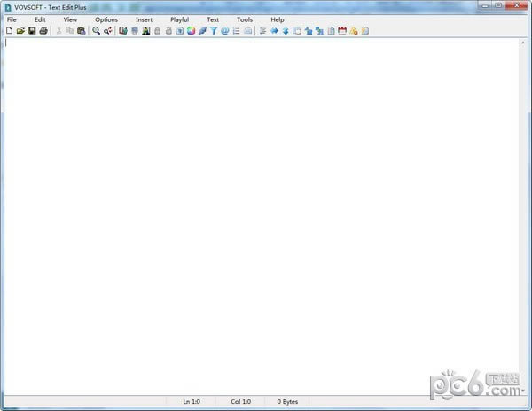The image size is (532, 411).
Task: Click the Open folder toolbar icon
Action: 20,31
